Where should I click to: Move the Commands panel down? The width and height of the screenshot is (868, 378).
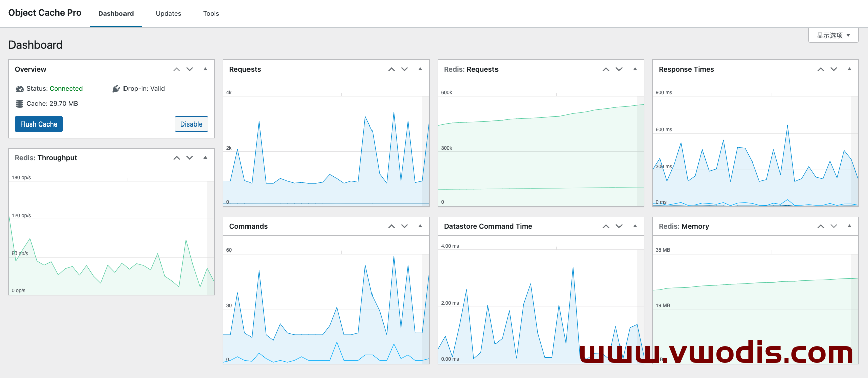(405, 226)
